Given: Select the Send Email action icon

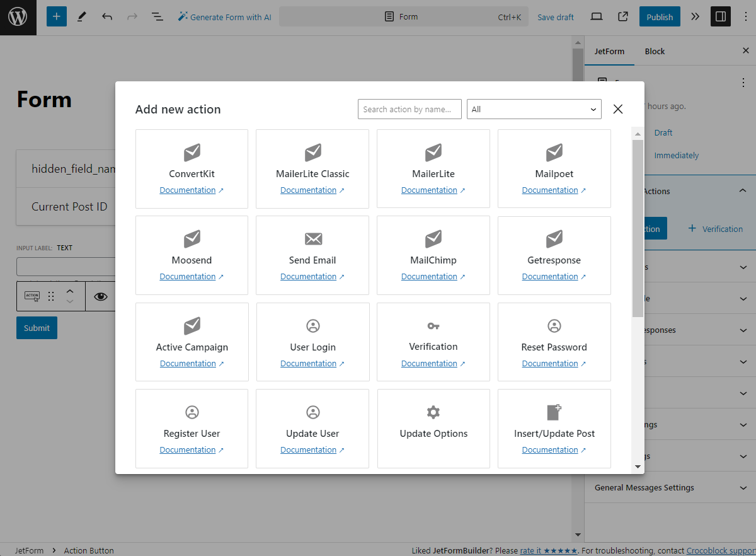Looking at the screenshot, I should (312, 239).
